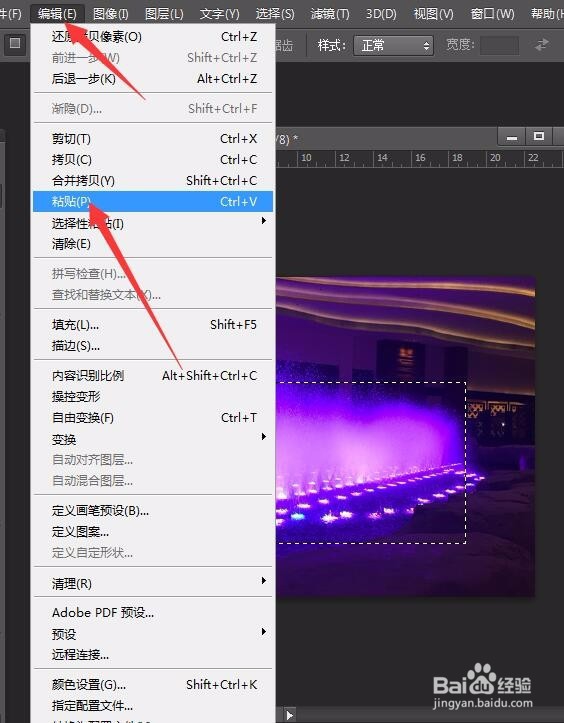Click the square selection mode icon in options bar
This screenshot has width=564, height=723.
(15, 43)
